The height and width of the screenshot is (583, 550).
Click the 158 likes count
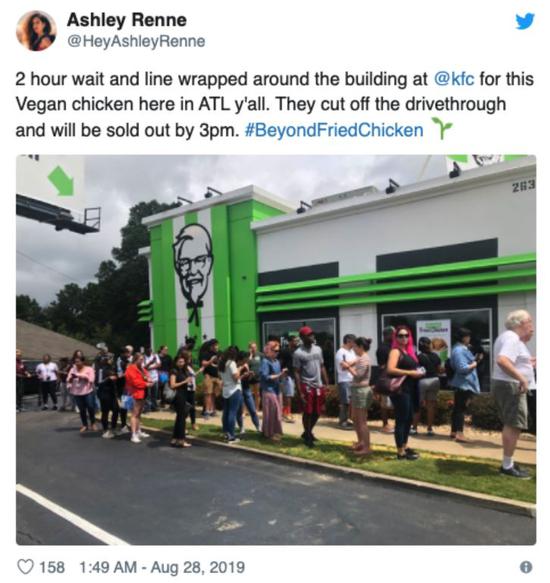point(52,567)
